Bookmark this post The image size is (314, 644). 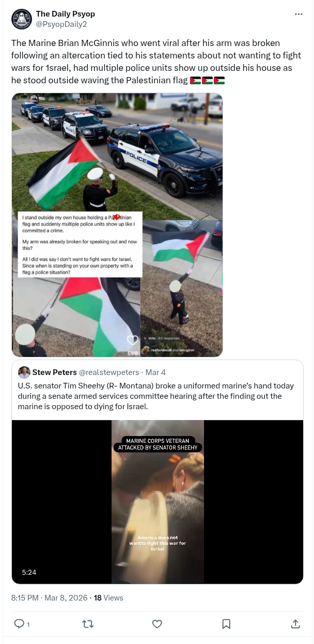pos(226,624)
